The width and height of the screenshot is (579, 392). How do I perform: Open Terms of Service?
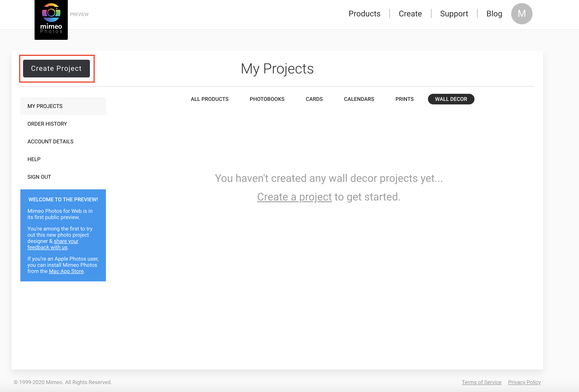481,382
